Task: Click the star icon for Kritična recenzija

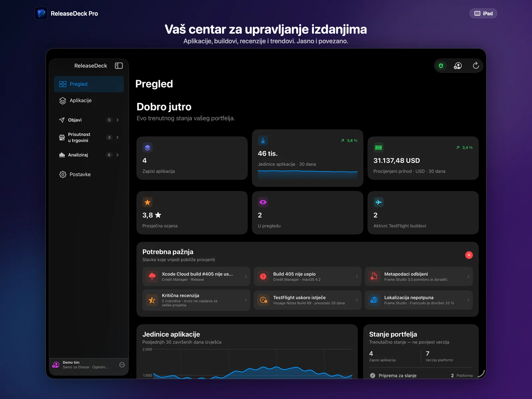Action: 152,300
